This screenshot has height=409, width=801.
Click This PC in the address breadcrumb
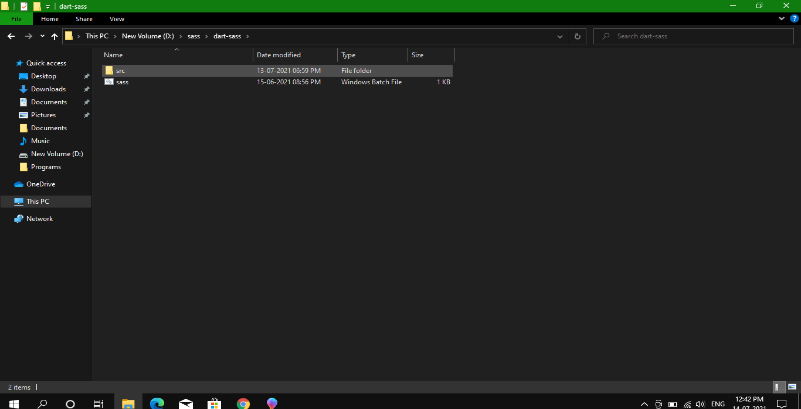(96, 36)
